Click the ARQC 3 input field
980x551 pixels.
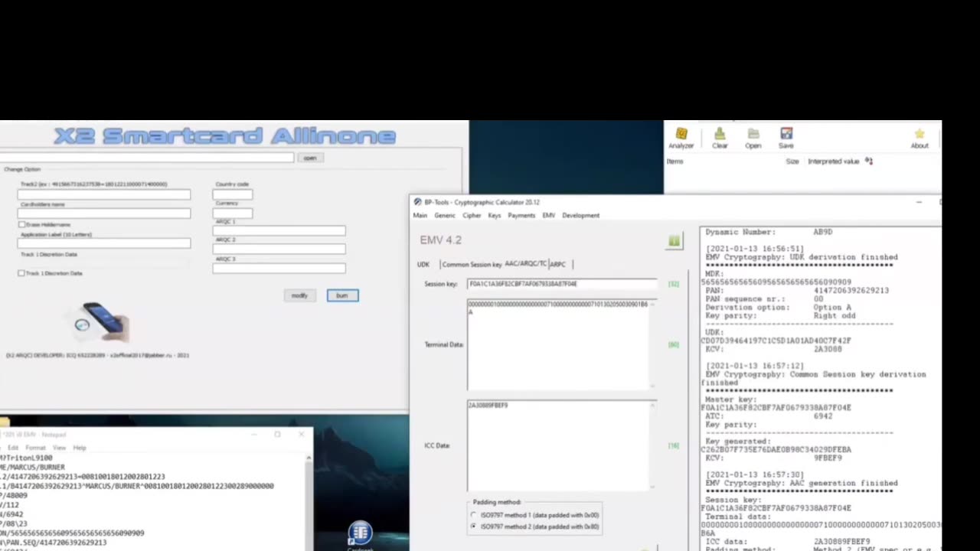279,269
